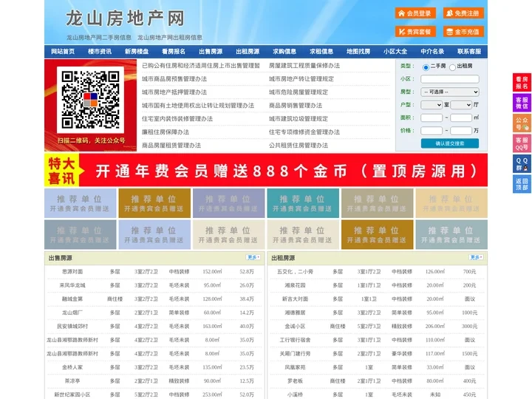This screenshot has height=399, width=532.
Task: Open 楼市资讯 navigation item
Action: coord(100,52)
